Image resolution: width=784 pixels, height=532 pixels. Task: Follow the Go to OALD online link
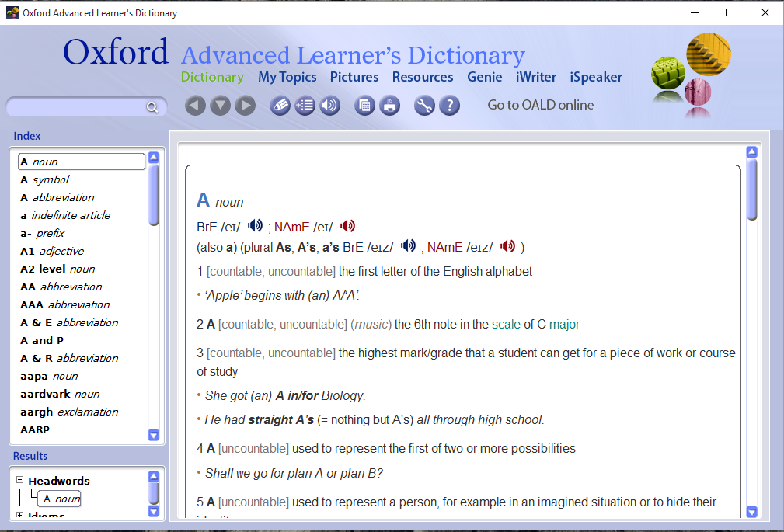pyautogui.click(x=541, y=105)
